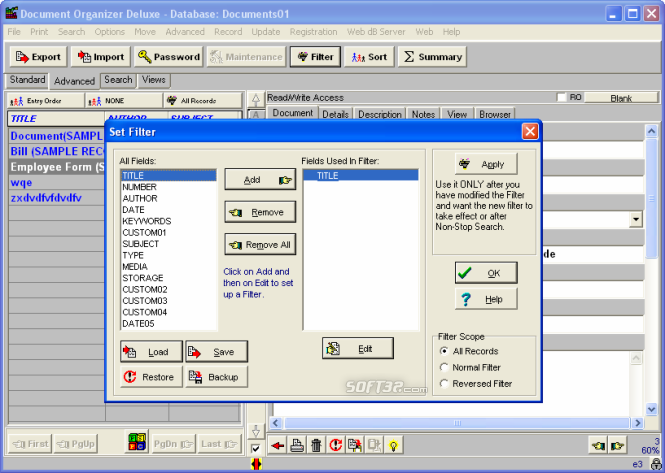Screen dimensions: 665x473
Task: Click the All Records button above the record list
Action: point(202,101)
